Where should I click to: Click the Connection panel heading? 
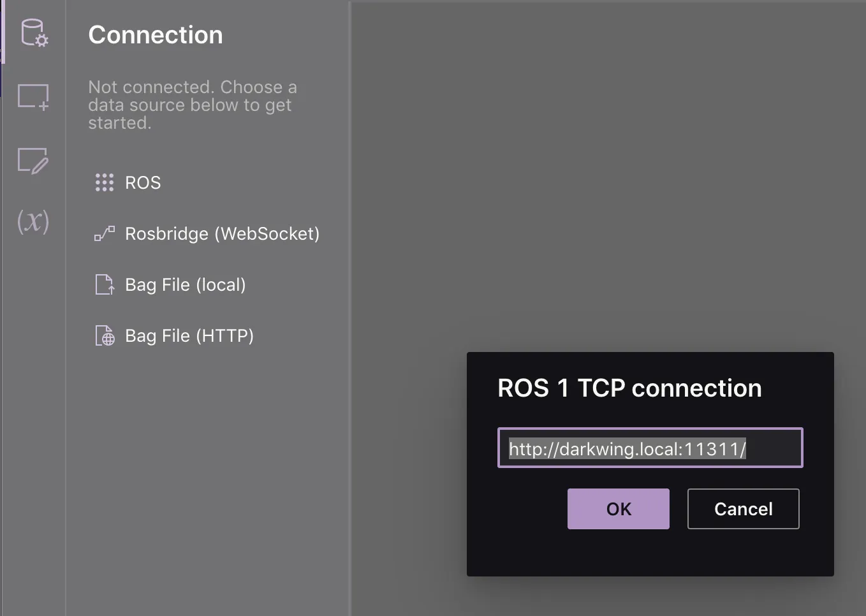[x=155, y=35]
